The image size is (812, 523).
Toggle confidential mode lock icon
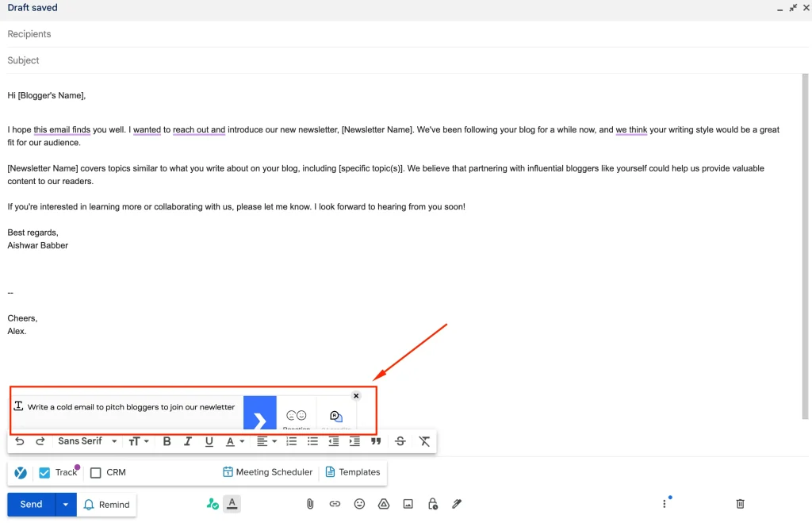[x=432, y=504]
